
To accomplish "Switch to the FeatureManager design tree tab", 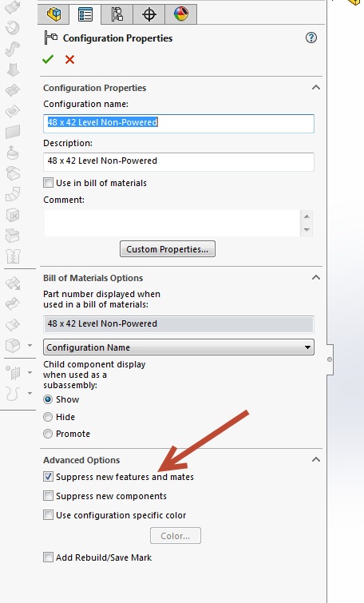I will [x=53, y=14].
